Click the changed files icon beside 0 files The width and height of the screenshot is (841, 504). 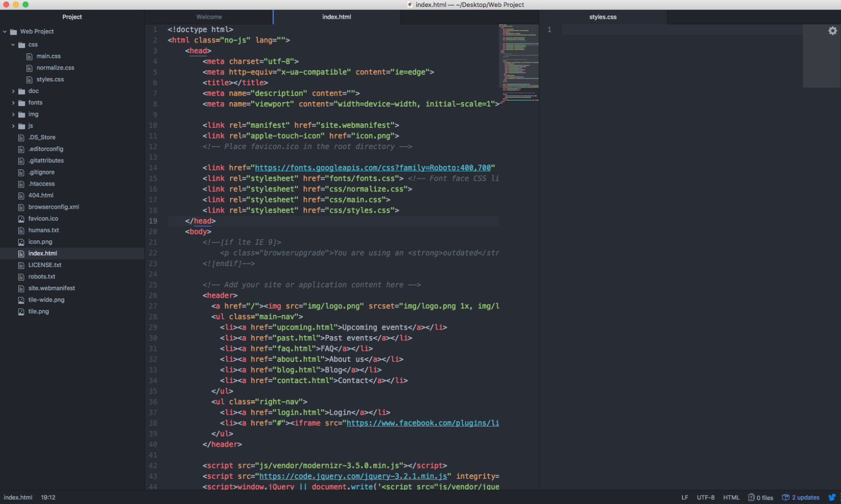click(x=751, y=497)
